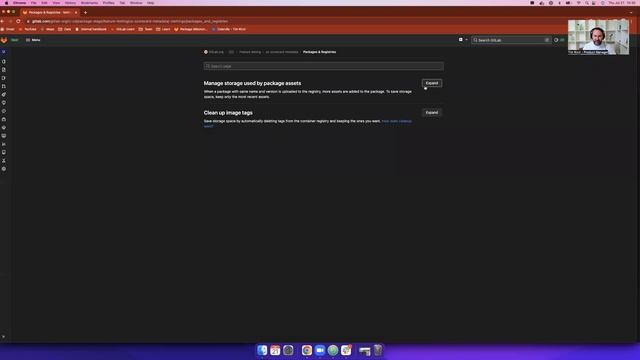
Task: Open the Merge requests sidebar icon
Action: point(4,86)
